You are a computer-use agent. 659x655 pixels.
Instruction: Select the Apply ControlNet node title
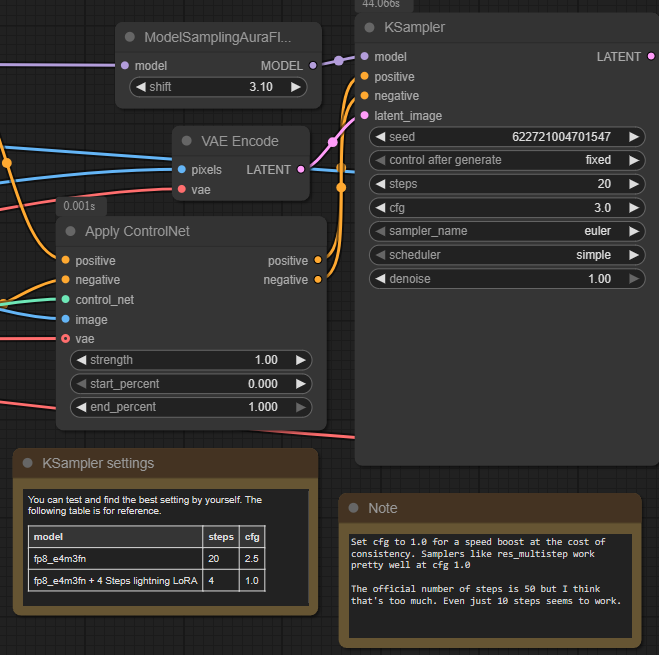pyautogui.click(x=137, y=231)
